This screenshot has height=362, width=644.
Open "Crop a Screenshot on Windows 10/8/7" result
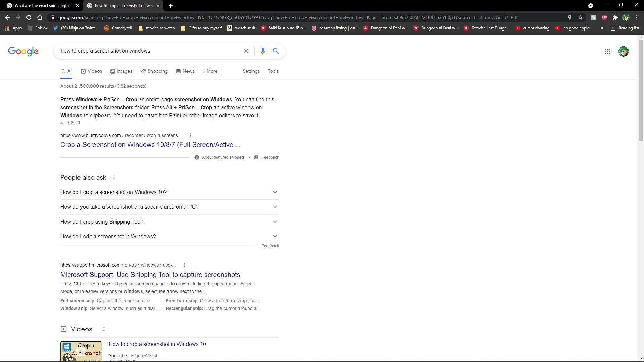tap(150, 145)
